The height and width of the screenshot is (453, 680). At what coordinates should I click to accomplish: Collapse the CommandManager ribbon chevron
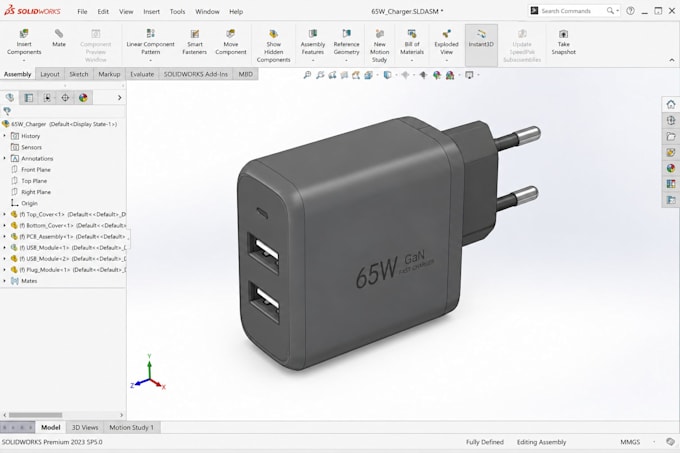pos(672,60)
